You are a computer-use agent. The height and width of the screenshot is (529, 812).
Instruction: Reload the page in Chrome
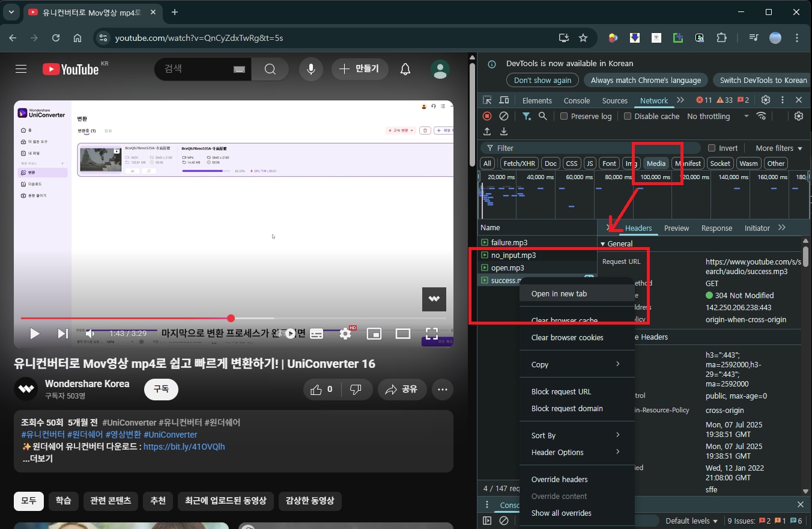[56, 38]
